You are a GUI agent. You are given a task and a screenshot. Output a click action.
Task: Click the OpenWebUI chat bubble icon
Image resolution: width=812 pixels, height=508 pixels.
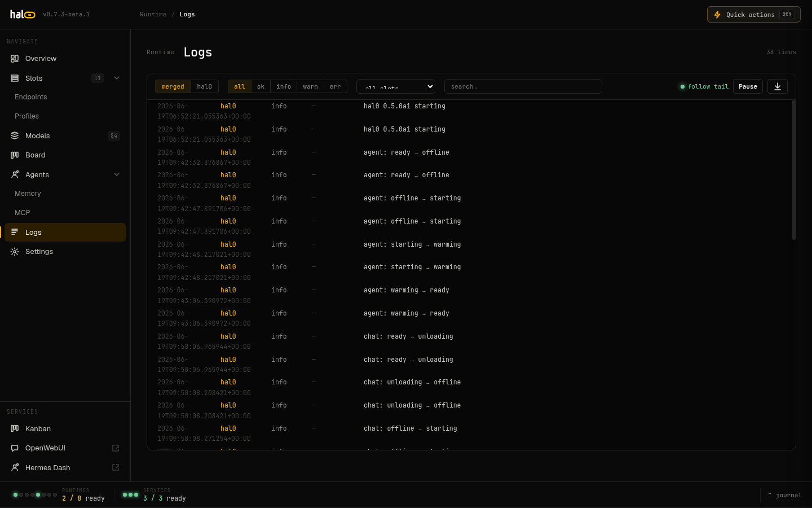(15, 448)
